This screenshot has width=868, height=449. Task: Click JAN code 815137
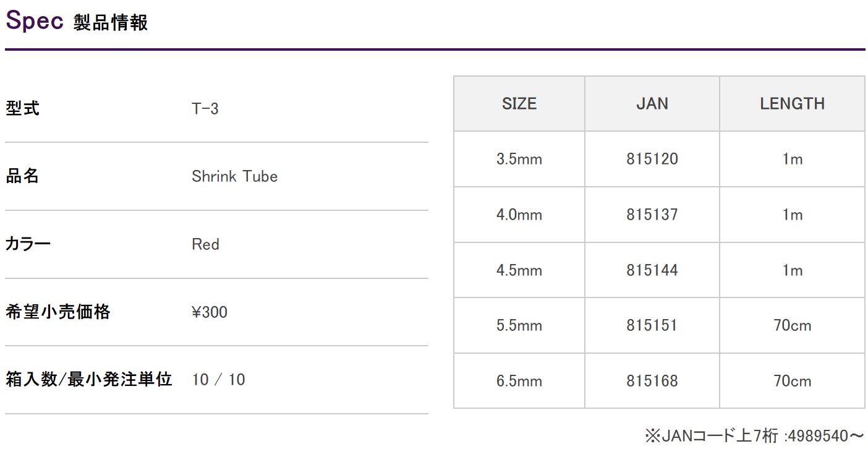tap(652, 215)
